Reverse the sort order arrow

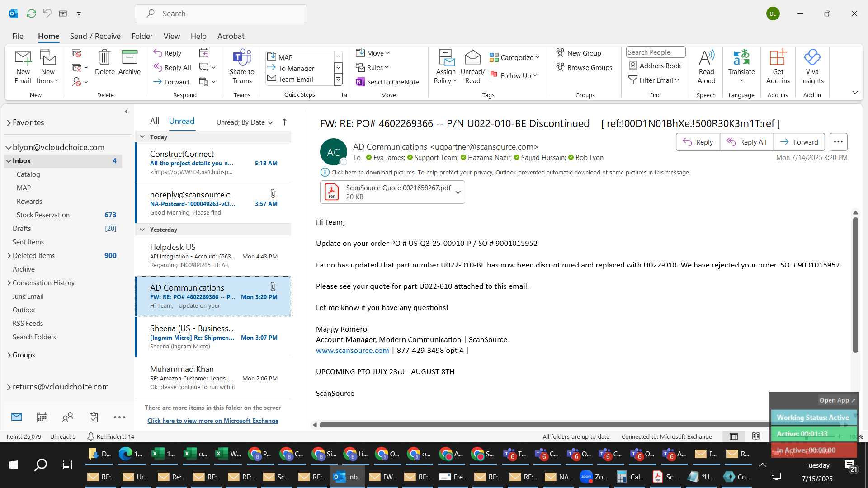point(284,122)
